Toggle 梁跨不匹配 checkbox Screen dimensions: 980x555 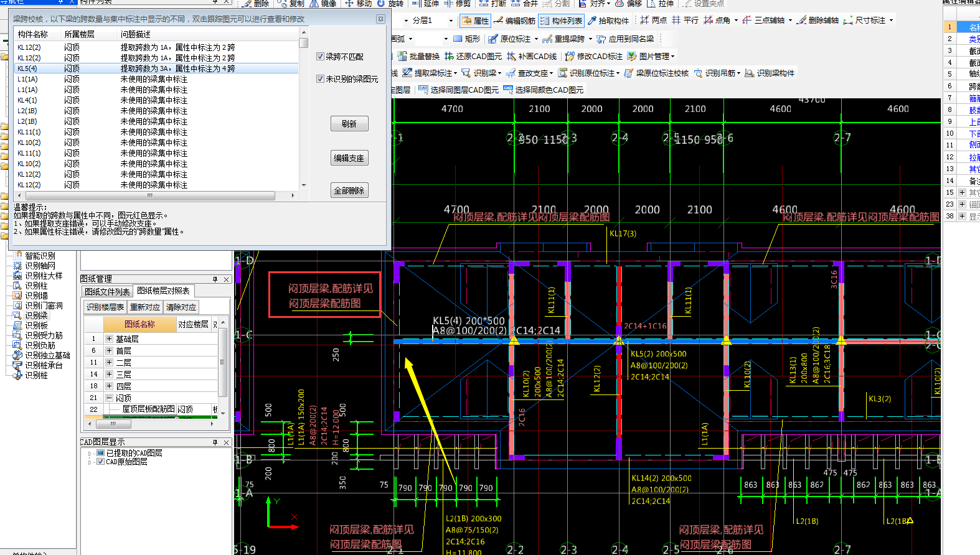(320, 57)
